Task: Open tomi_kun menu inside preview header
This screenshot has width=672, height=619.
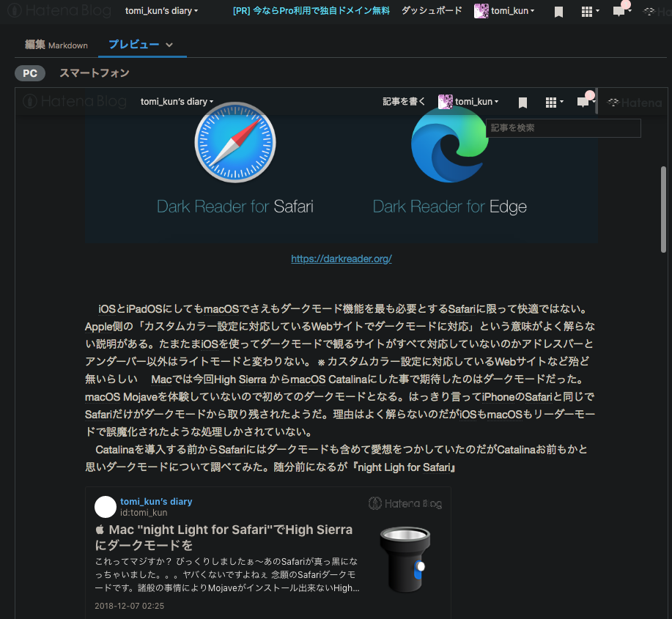Action: (x=476, y=102)
